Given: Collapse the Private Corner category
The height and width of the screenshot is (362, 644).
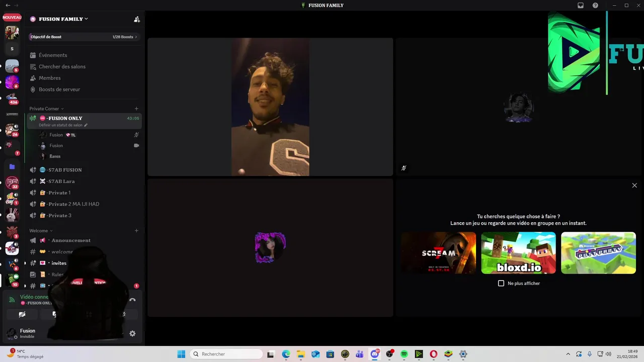Looking at the screenshot, I should coord(46,109).
